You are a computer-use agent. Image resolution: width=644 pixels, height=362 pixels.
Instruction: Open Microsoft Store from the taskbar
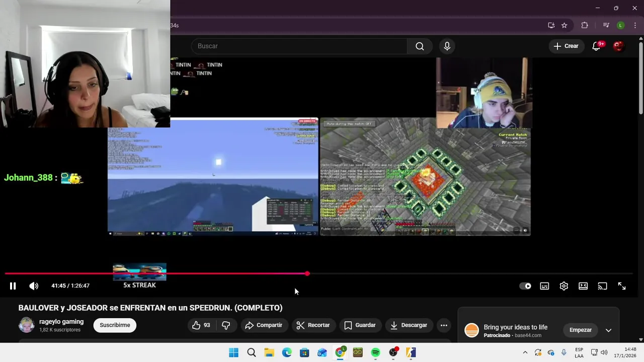(x=304, y=352)
